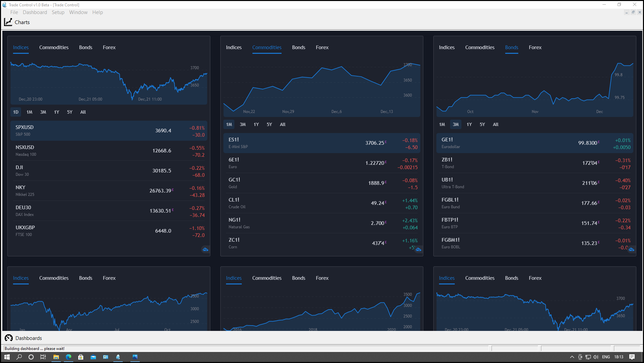Open the Window menu
This screenshot has height=363, width=644.
coord(78,12)
